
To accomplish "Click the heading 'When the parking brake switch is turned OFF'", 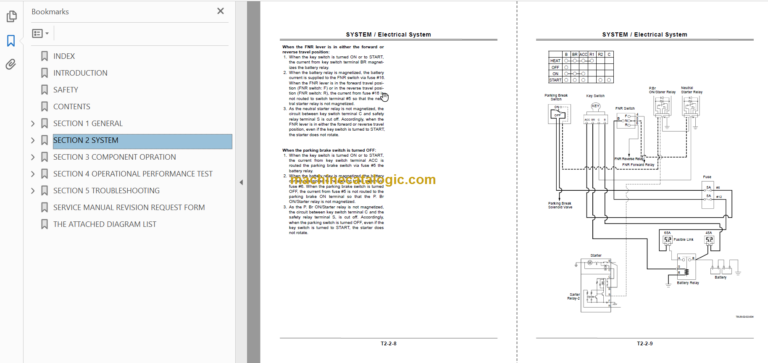I will [329, 150].
